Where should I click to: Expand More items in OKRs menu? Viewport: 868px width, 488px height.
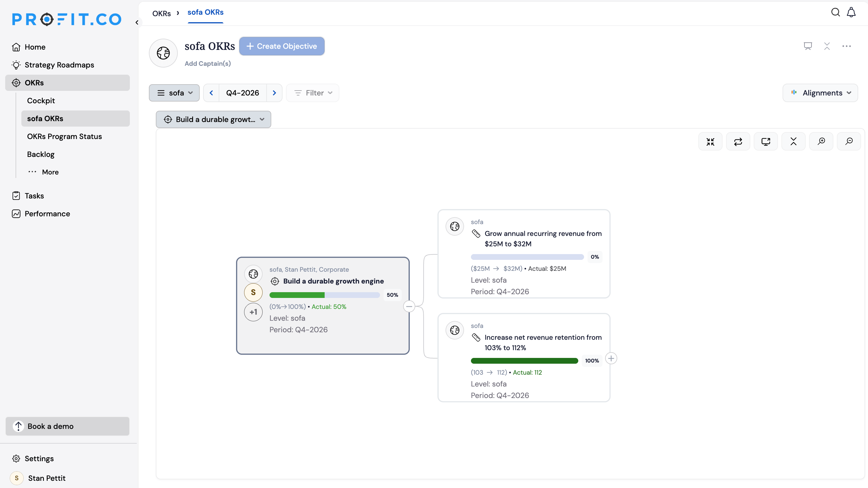[x=44, y=172]
